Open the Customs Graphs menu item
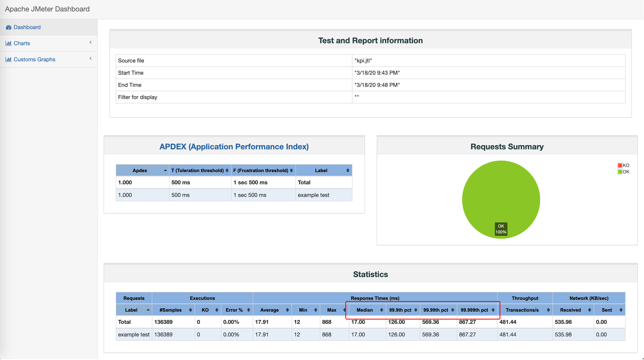Screen dimensions: 644x360 point(34,59)
